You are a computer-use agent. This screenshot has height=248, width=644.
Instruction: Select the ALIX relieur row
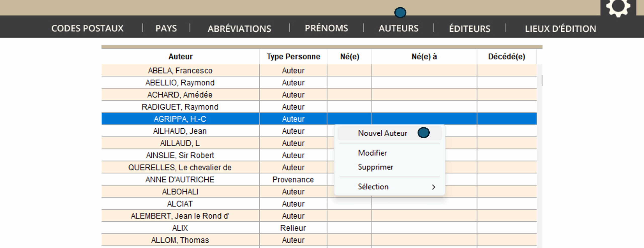click(180, 228)
